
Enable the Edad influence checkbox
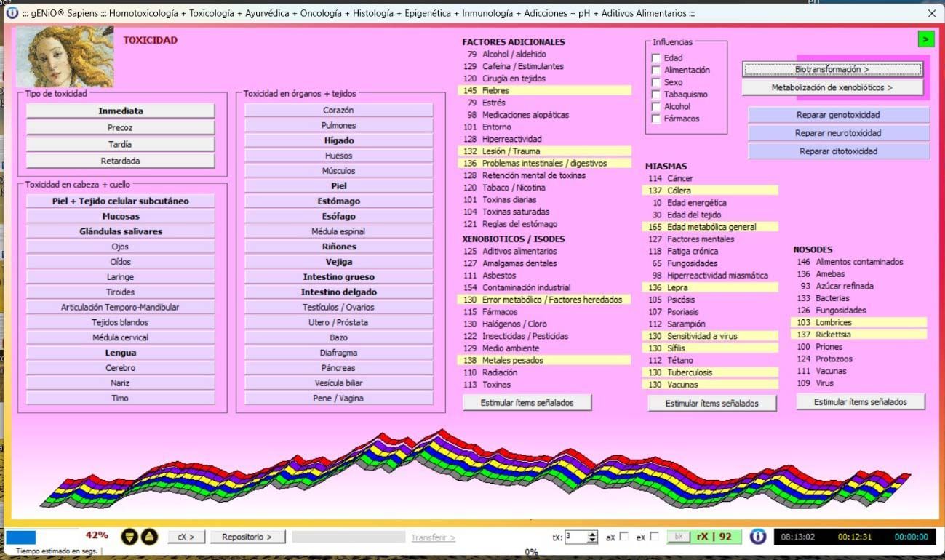coord(656,58)
